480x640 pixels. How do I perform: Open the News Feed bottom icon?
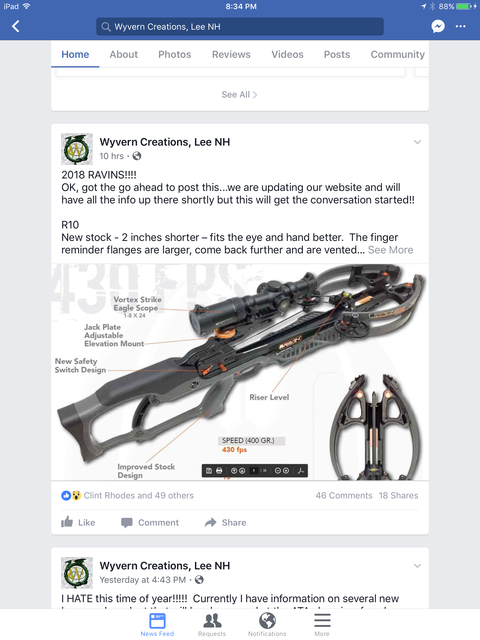point(157,624)
